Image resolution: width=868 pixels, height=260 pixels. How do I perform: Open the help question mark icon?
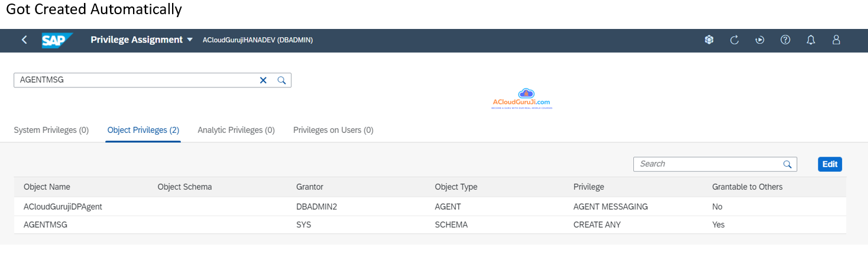pos(785,40)
